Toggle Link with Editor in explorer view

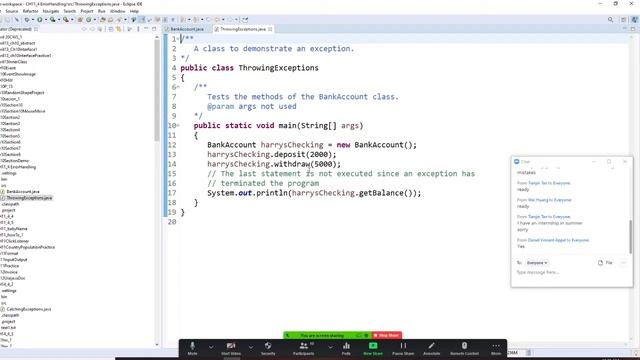pos(119,29)
